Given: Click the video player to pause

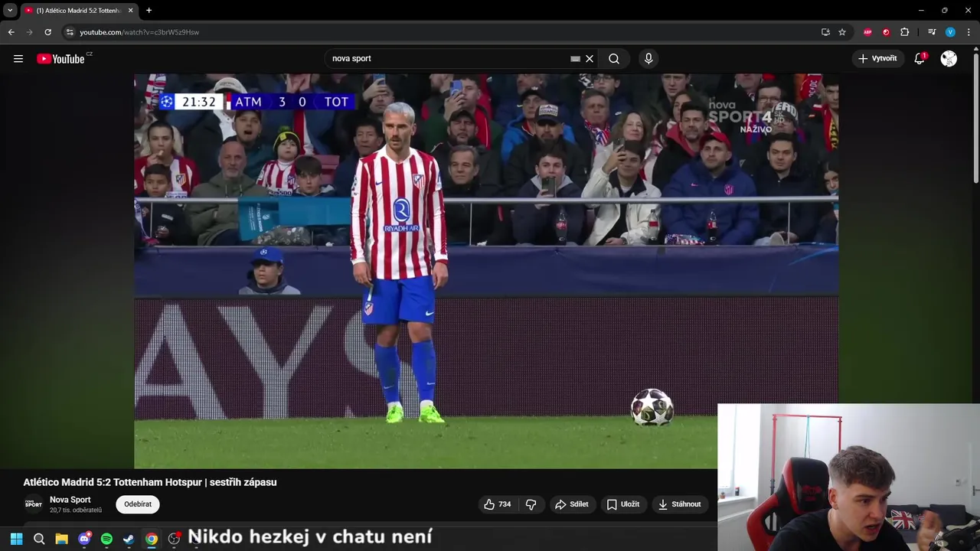Looking at the screenshot, I should point(486,271).
